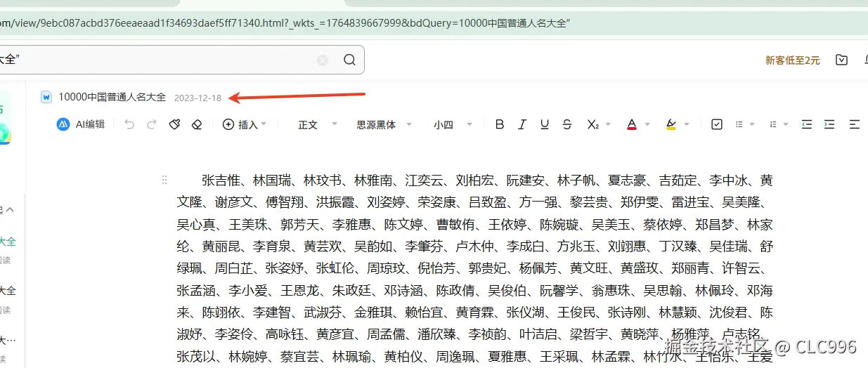Click the Word document icon beside title
The height and width of the screenshot is (368, 868).
tap(47, 97)
